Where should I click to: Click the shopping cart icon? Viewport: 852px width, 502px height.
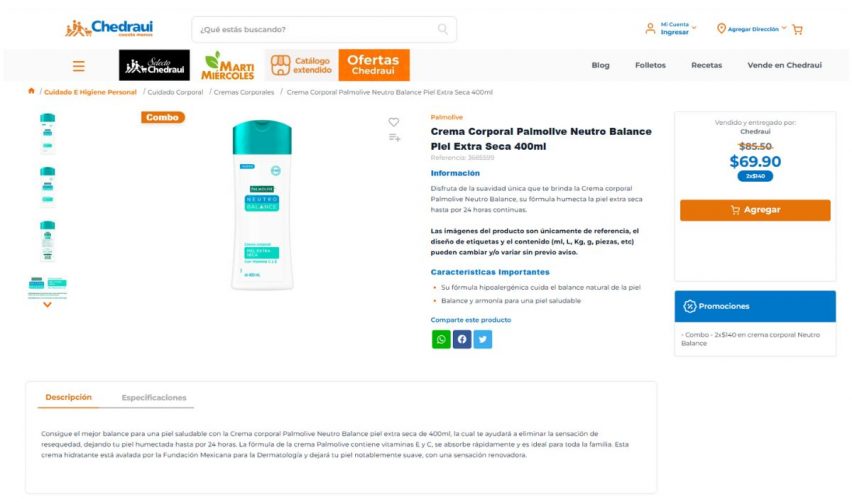797,29
